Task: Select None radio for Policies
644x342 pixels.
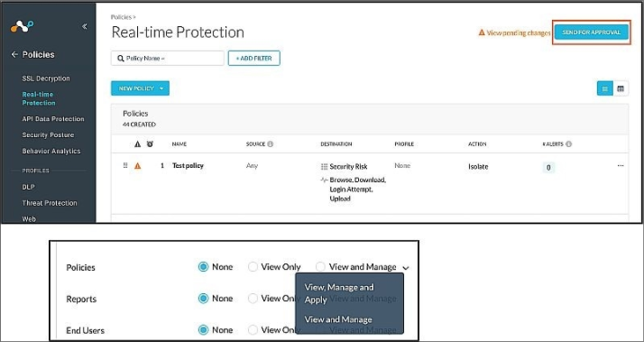Action: click(x=203, y=267)
